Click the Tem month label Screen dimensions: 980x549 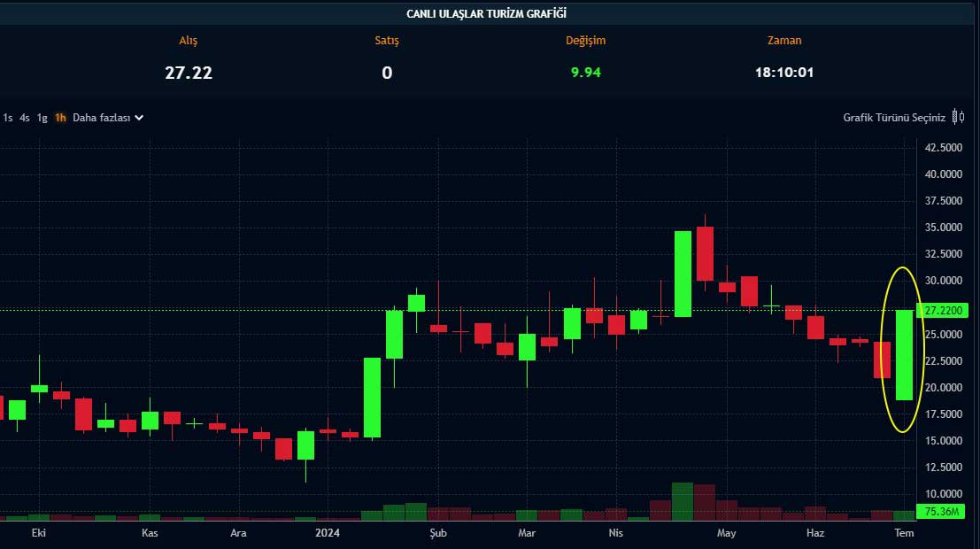coord(904,533)
